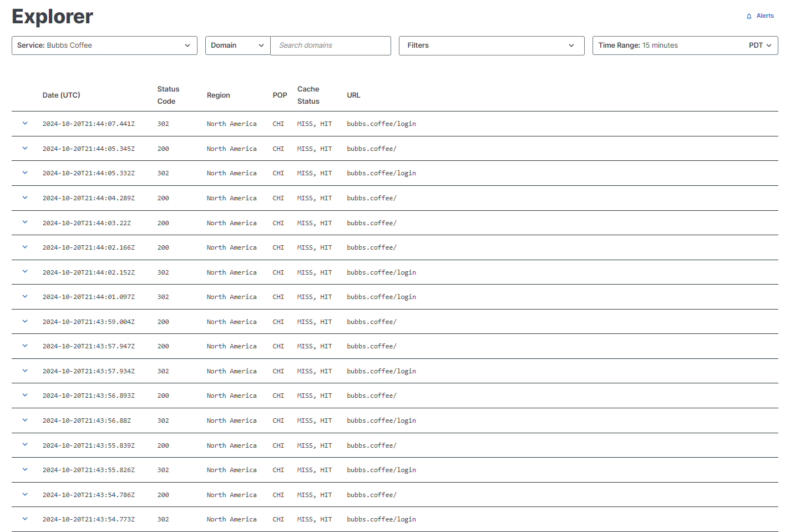This screenshot has height=532, width=785.
Task: Expand the log entry at 21:44:02.166Z
Action: (24, 247)
